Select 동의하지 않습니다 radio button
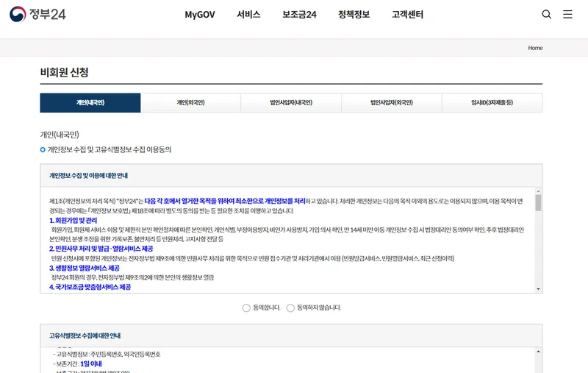 [290, 308]
